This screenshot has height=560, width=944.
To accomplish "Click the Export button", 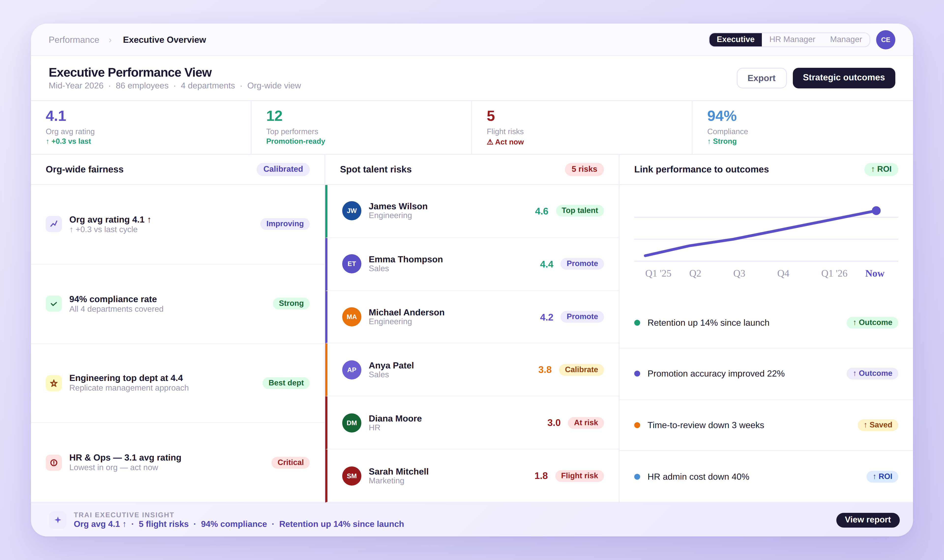I will (762, 78).
